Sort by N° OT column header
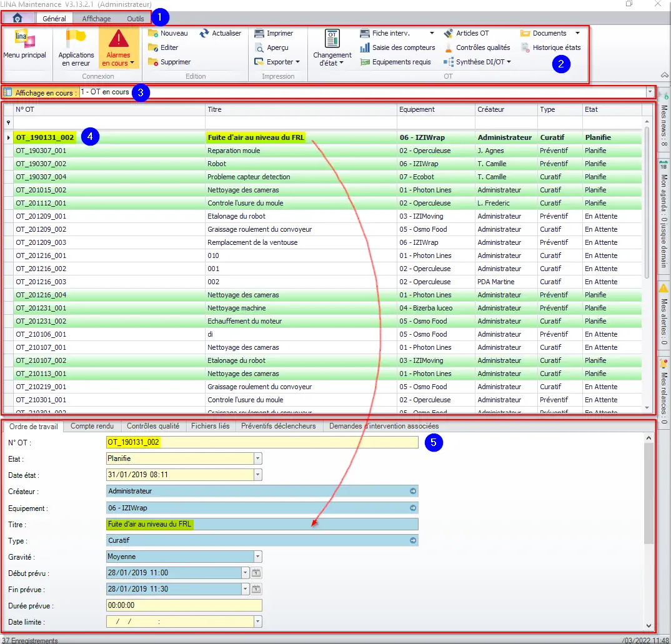 tap(109, 109)
